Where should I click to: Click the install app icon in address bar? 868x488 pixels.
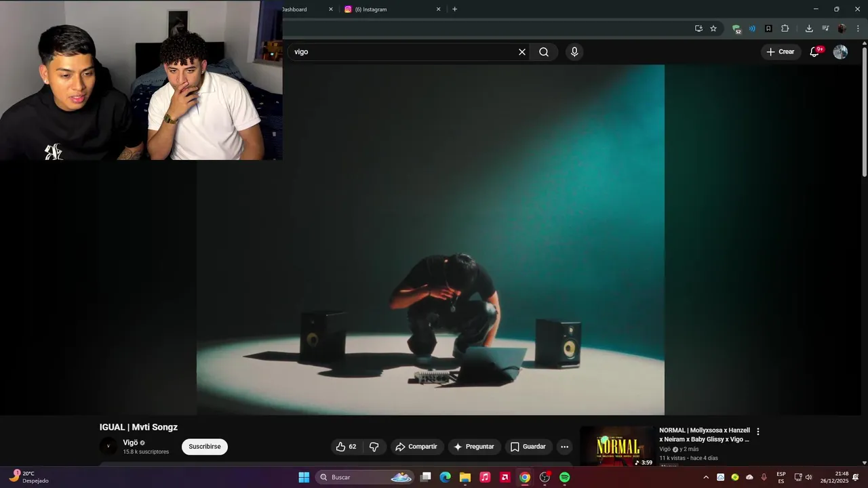tap(698, 28)
